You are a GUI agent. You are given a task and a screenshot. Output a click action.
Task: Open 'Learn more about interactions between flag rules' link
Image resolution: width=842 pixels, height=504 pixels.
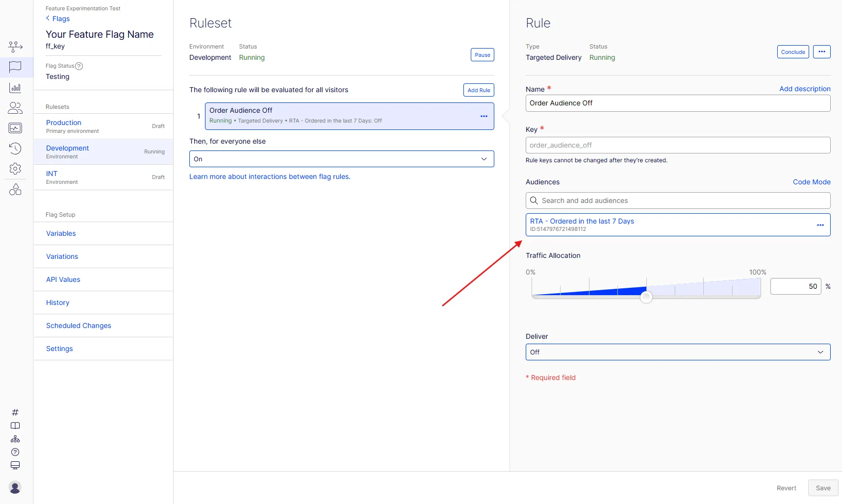270,176
